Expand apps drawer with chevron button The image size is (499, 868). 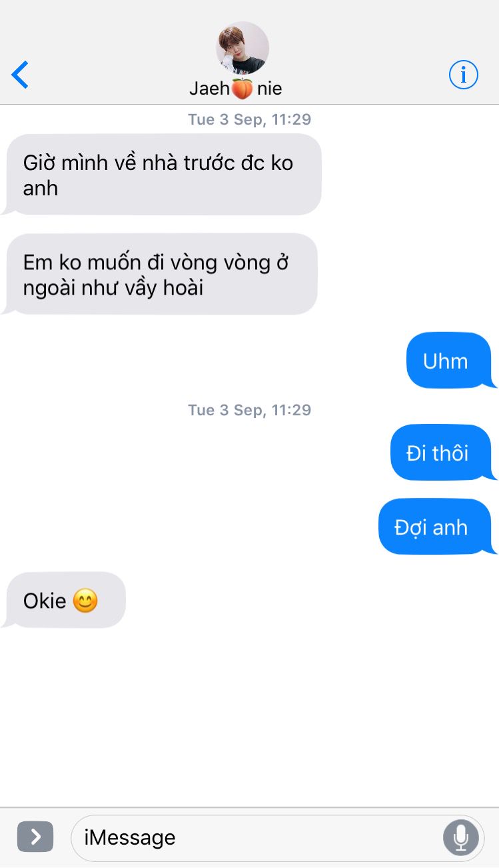click(35, 837)
